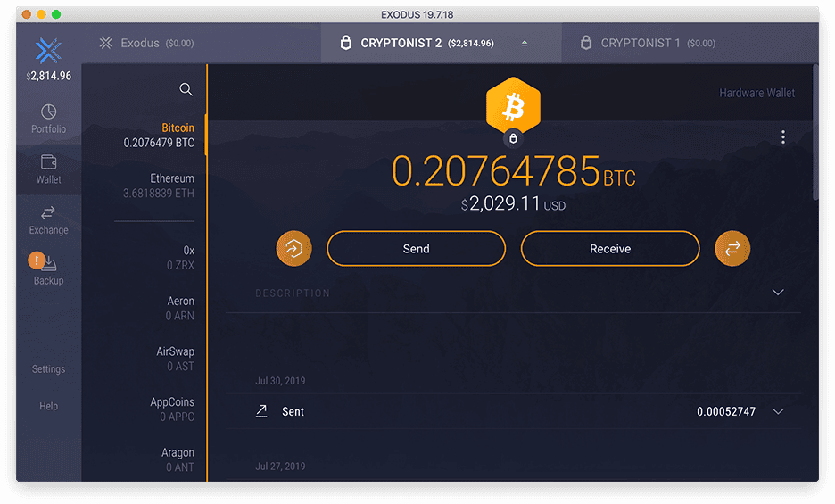Viewport: 835px width, 504px height.
Task: Click the Hardware Wallet link
Action: 756,93
